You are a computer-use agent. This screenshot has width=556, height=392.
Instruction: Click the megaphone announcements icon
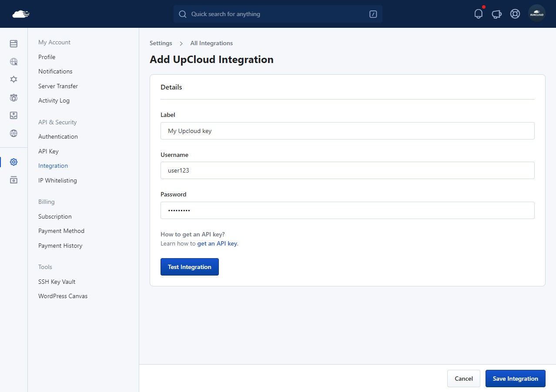click(496, 14)
